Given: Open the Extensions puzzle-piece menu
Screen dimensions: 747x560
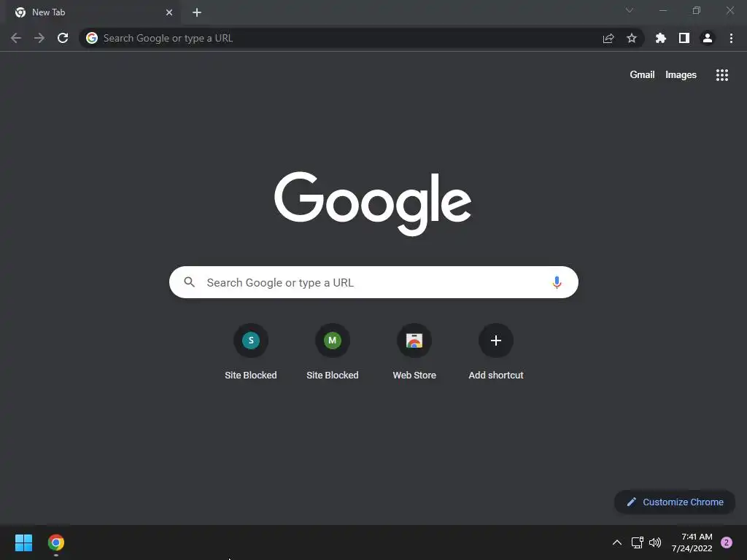Looking at the screenshot, I should click(661, 38).
